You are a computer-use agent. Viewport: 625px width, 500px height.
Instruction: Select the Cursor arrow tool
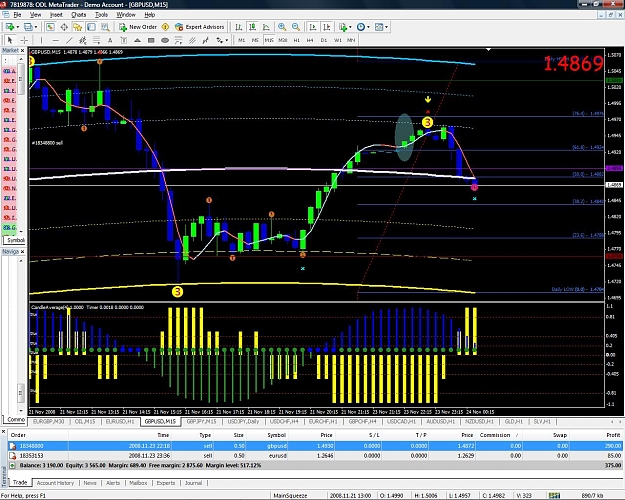pos(10,40)
